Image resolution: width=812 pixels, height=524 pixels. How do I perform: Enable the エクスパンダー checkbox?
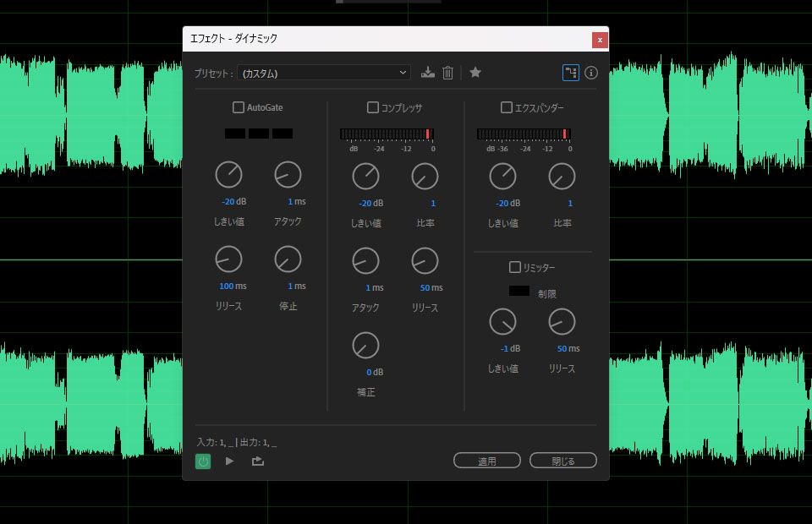(x=507, y=107)
